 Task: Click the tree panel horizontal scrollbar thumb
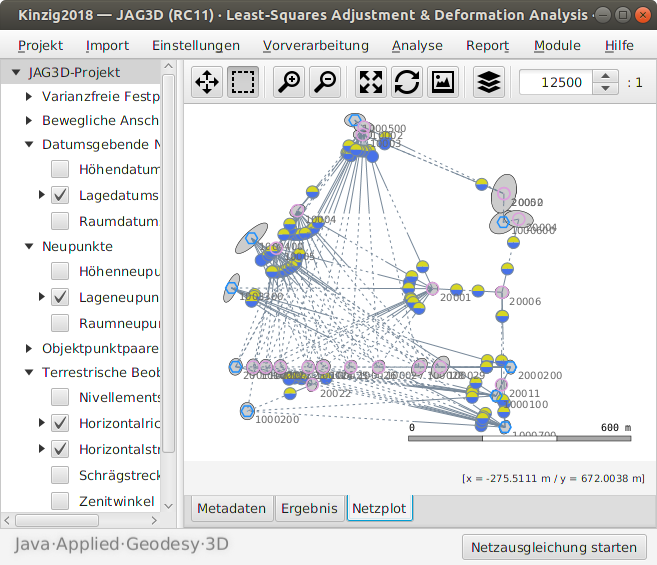(x=57, y=520)
